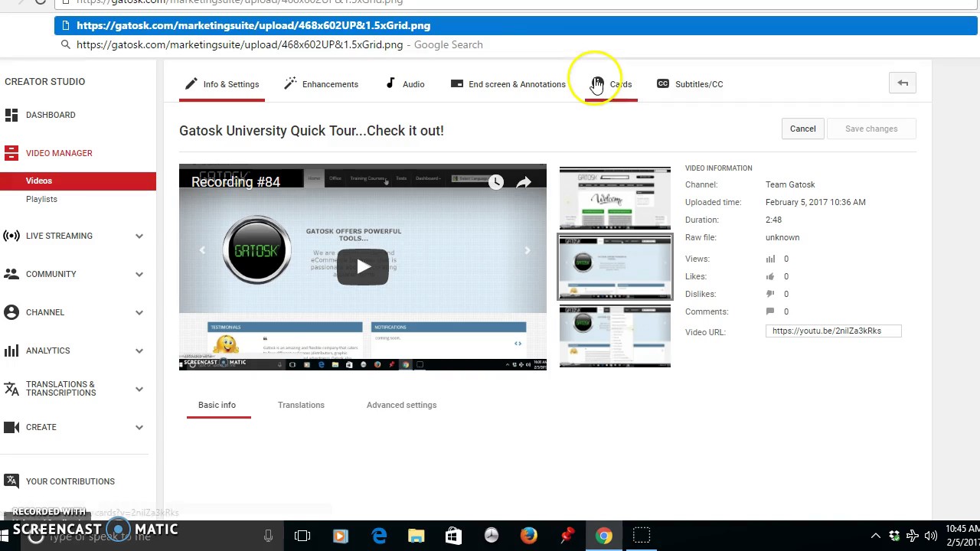Expand the Community section
Image resolution: width=980 pixels, height=551 pixels.
pos(139,274)
